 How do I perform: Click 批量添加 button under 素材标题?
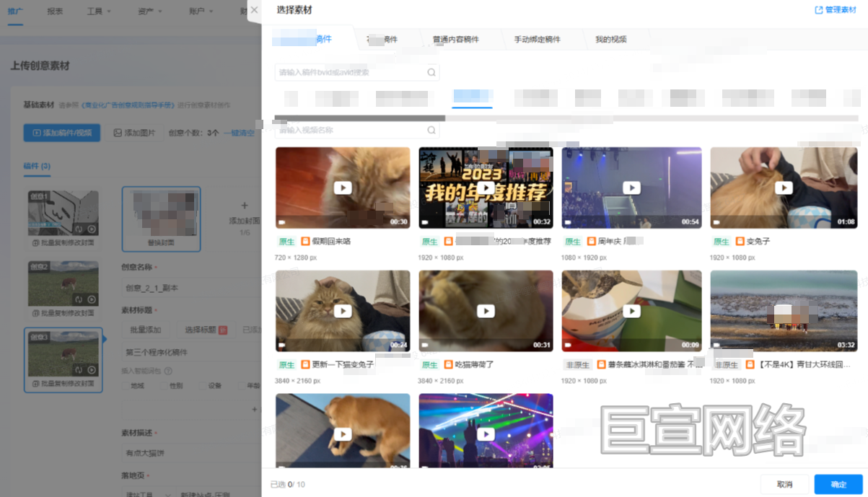click(146, 330)
